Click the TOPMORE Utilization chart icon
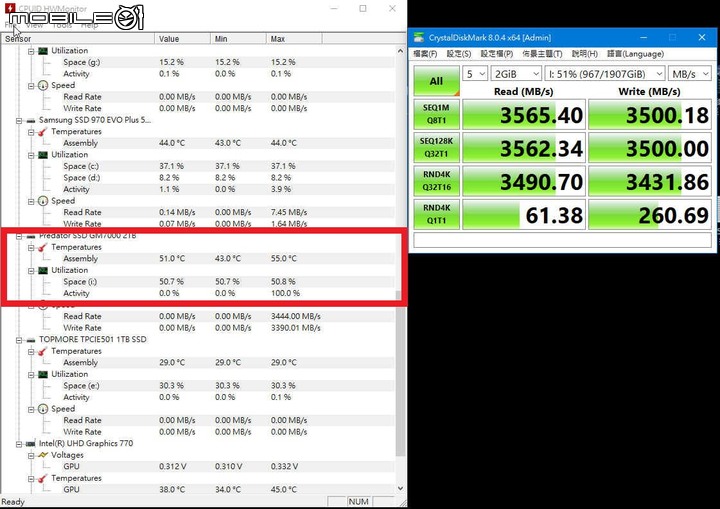Image resolution: width=720 pixels, height=509 pixels. click(x=43, y=374)
